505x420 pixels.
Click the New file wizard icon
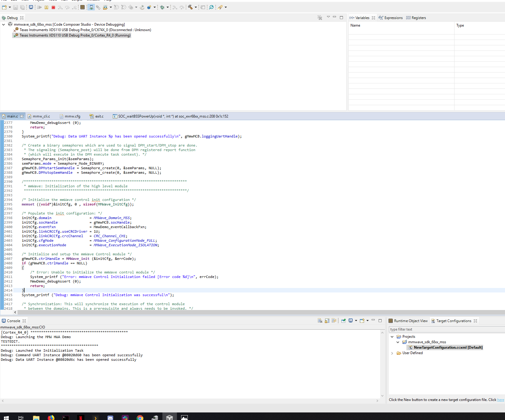click(x=4, y=7)
